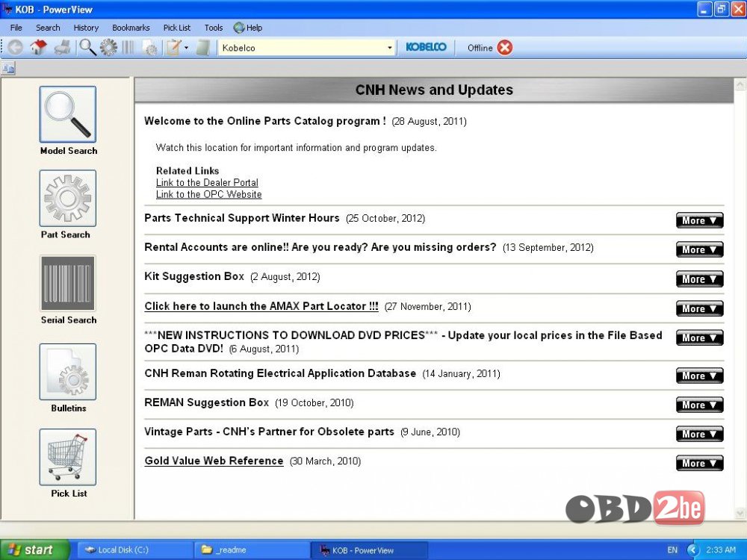747x560 pixels.
Task: Click the Windows start button
Action: click(34, 550)
